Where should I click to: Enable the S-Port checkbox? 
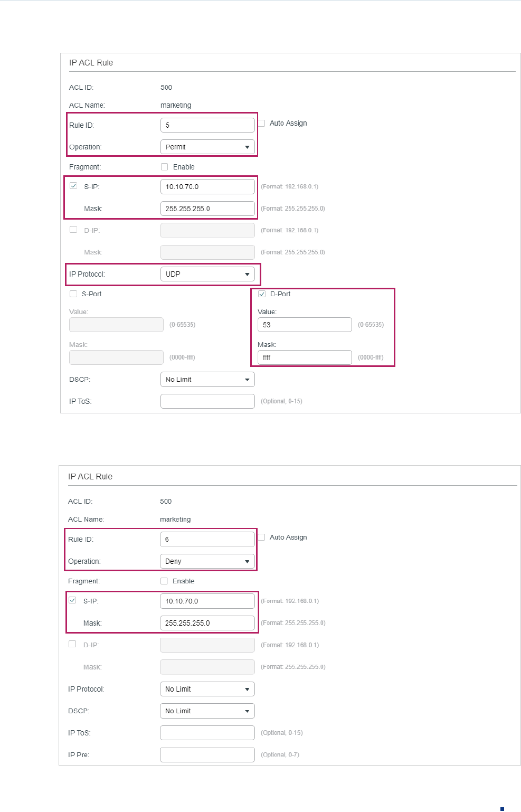coord(73,294)
